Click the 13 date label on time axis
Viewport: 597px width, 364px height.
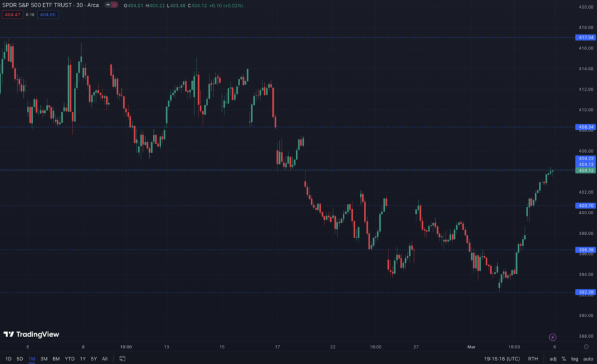click(x=166, y=347)
